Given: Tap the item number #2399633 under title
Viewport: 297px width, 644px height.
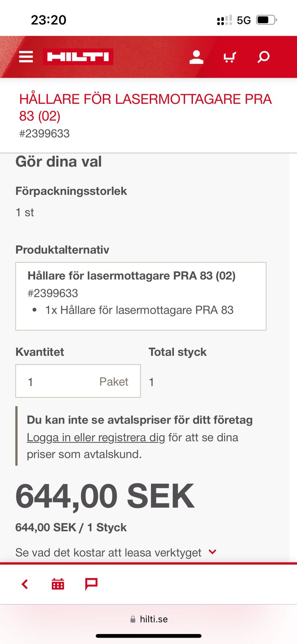Looking at the screenshot, I should click(x=45, y=134).
